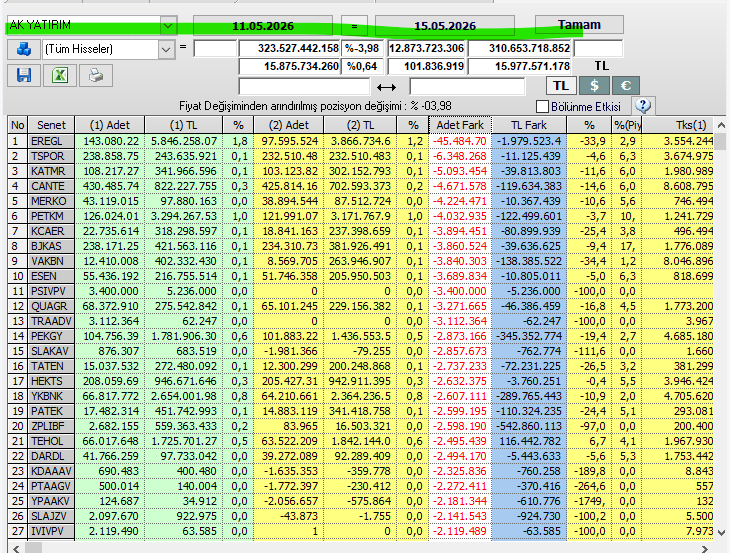Viewport: 730px width, 553px height.
Task: Select the KCAER row
Action: [360, 231]
